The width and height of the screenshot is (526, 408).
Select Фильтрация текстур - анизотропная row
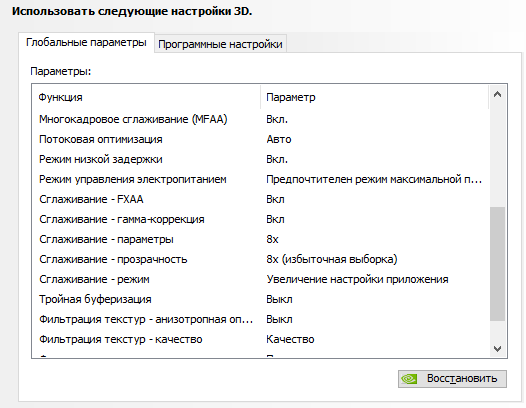pos(260,319)
